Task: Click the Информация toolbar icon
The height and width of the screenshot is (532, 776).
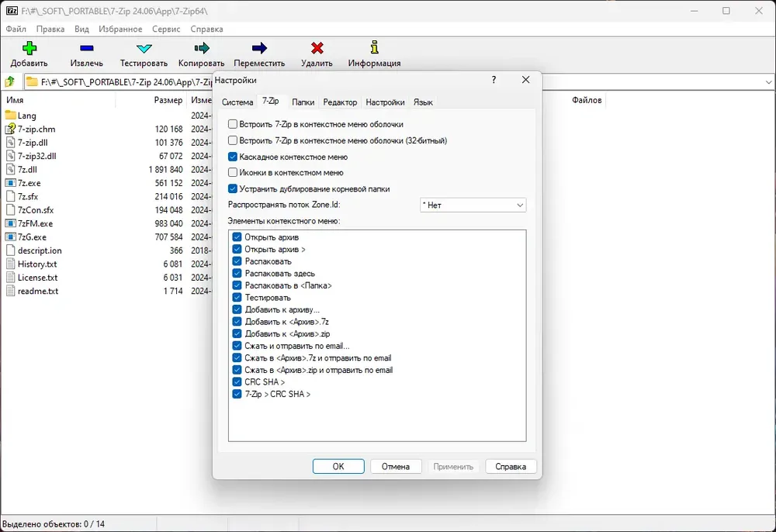Action: pyautogui.click(x=375, y=47)
